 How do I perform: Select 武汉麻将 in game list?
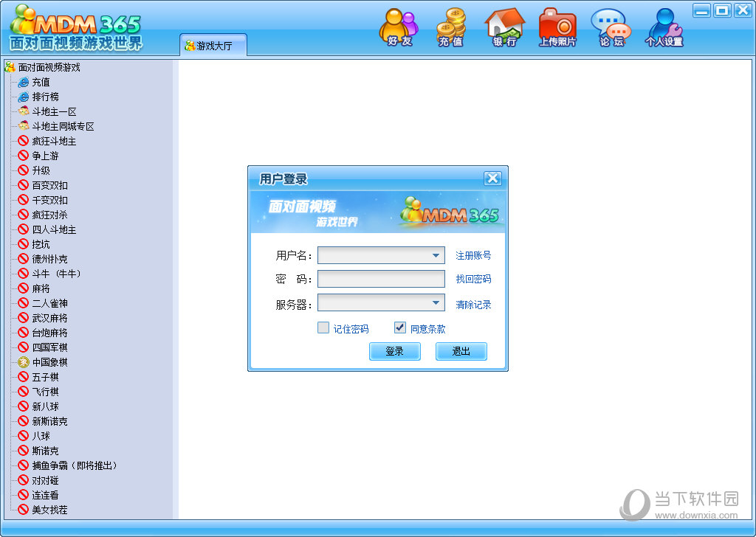[49, 319]
